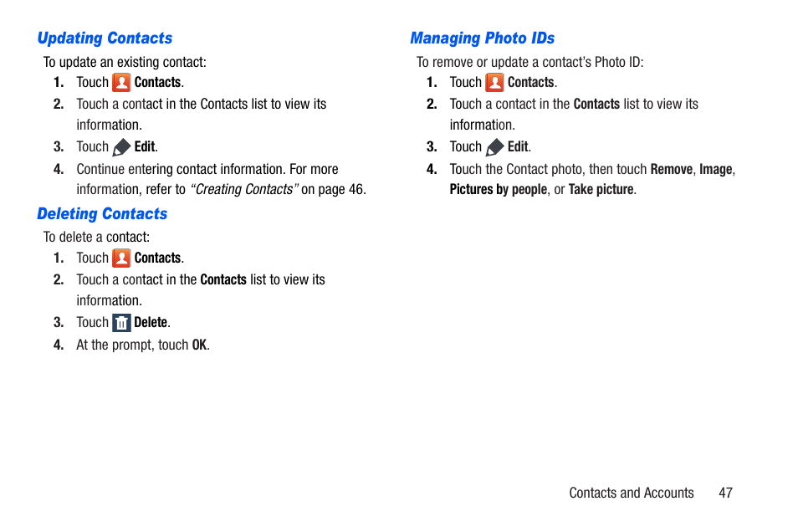This screenshot has height=532, width=798.
Task: Click the bold Remove option text
Action: pyautogui.click(x=672, y=169)
